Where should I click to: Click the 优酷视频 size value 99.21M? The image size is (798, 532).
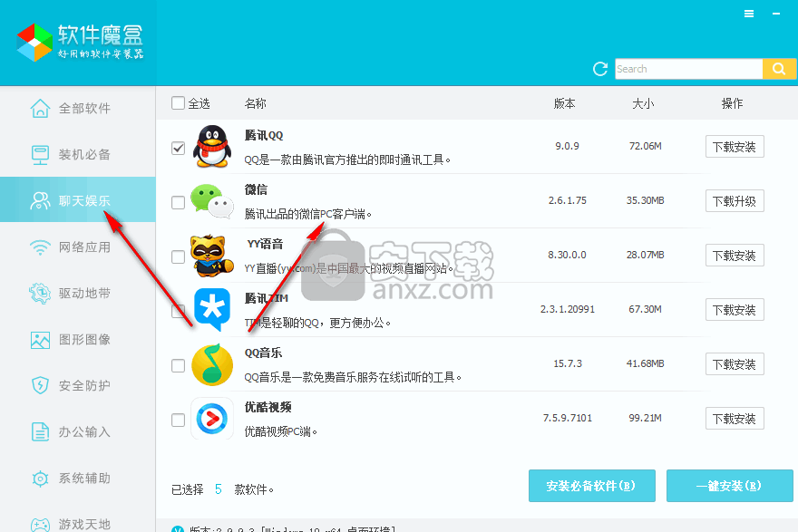pos(646,418)
